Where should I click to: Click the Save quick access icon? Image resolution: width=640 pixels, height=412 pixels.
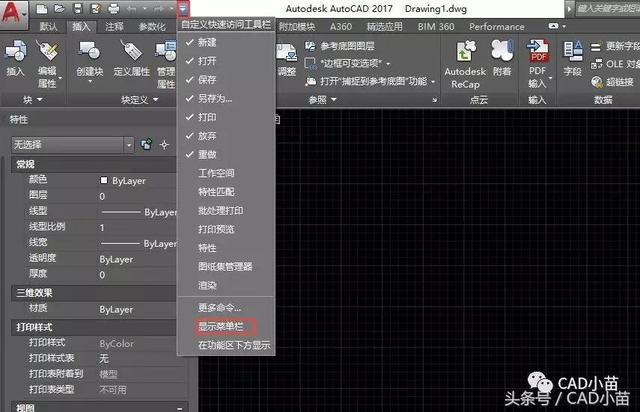click(78, 9)
